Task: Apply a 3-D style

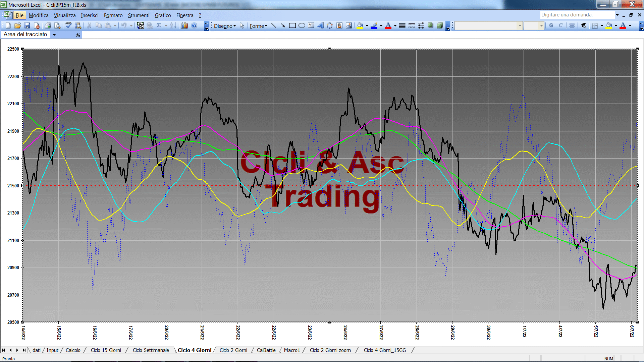Action: pyautogui.click(x=440, y=26)
